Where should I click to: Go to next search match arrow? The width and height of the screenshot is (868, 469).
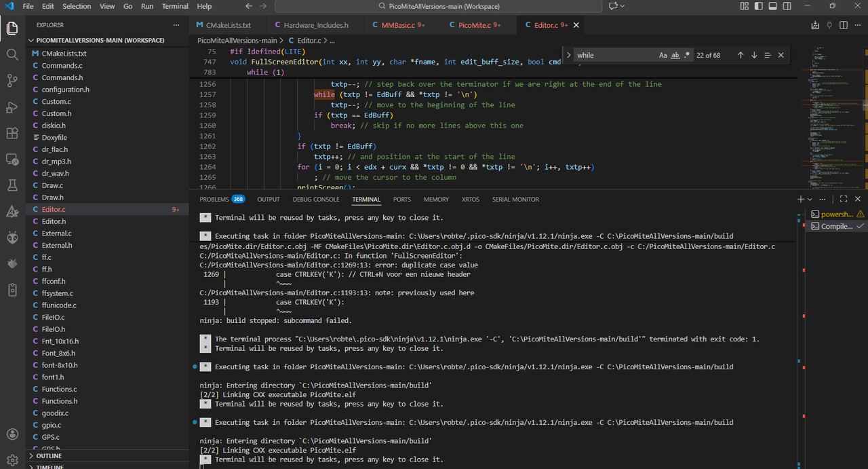point(754,55)
